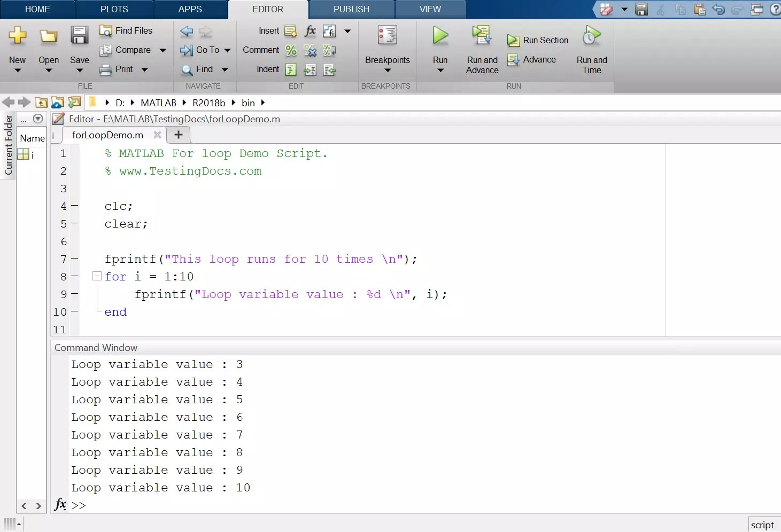Viewport: 781px width, 532px height.
Task: Select the forLoopDemo.m editor tab
Action: [x=107, y=135]
